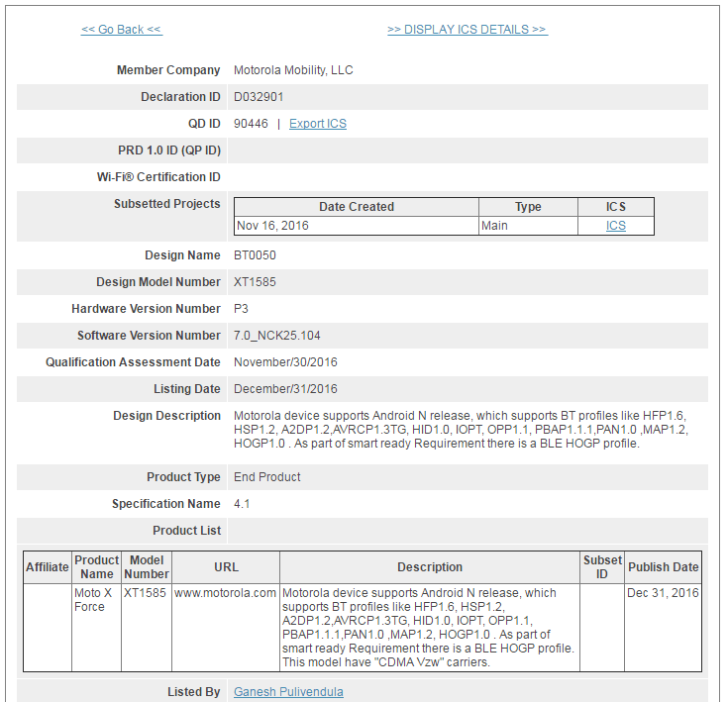This screenshot has height=702, width=728.
Task: Select the Design Name value BT0050
Action: click(255, 255)
